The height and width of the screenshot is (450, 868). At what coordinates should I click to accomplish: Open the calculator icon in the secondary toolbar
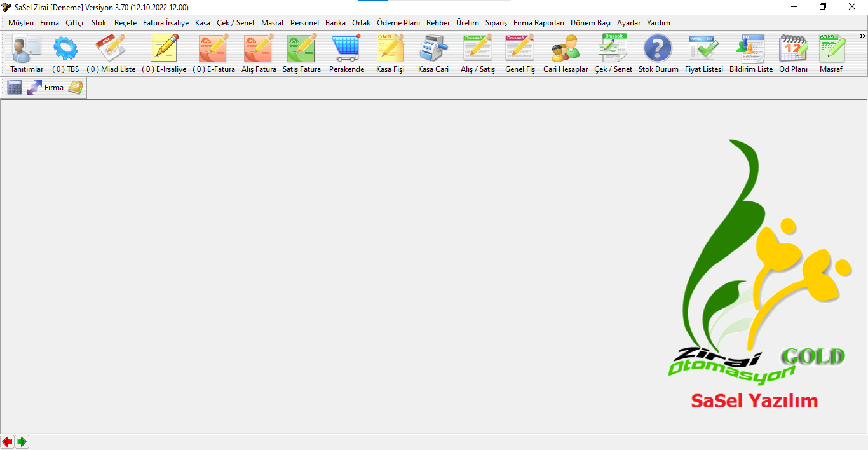(15, 88)
